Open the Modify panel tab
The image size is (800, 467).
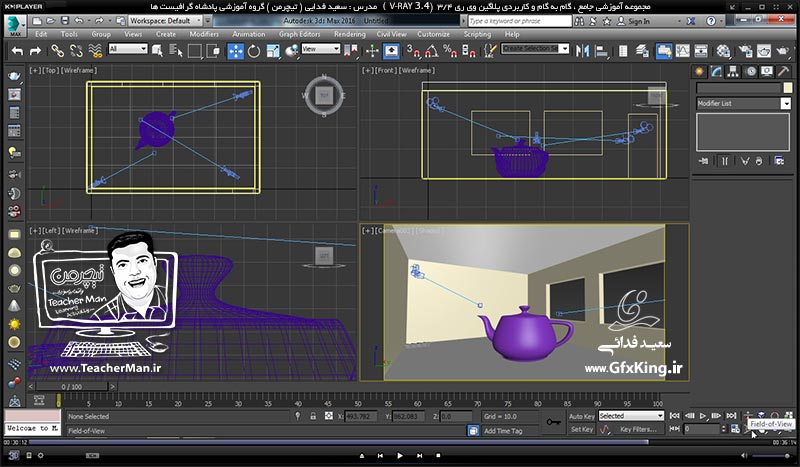click(716, 71)
